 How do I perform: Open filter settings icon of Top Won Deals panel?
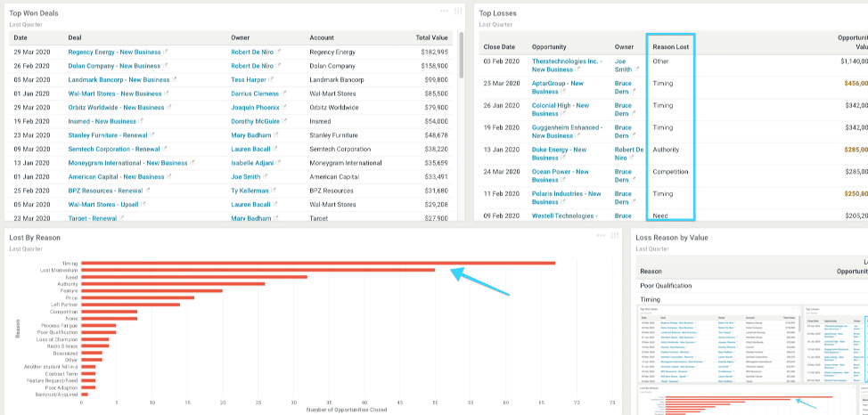click(458, 11)
